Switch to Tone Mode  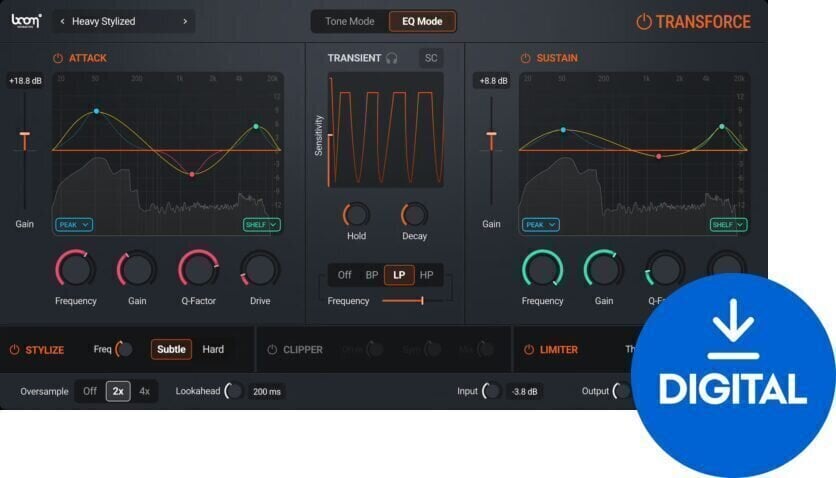coord(350,21)
